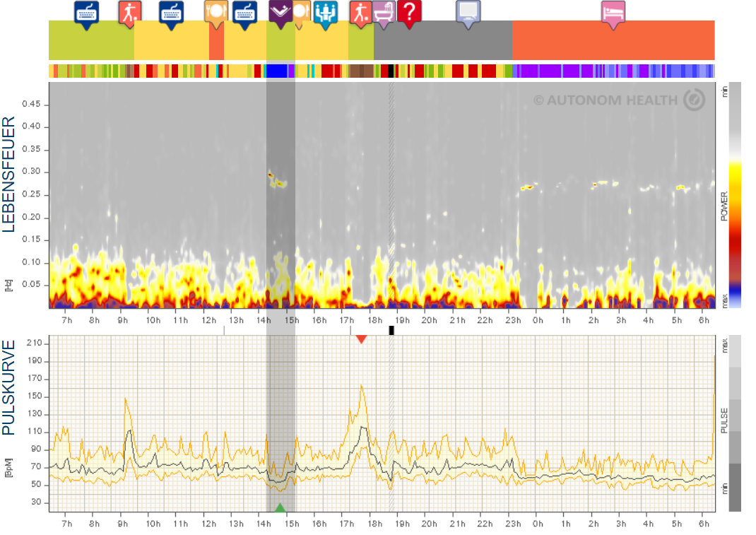Click the first blue keyboard activity marker
This screenshot has height=535, width=756.
pos(87,12)
